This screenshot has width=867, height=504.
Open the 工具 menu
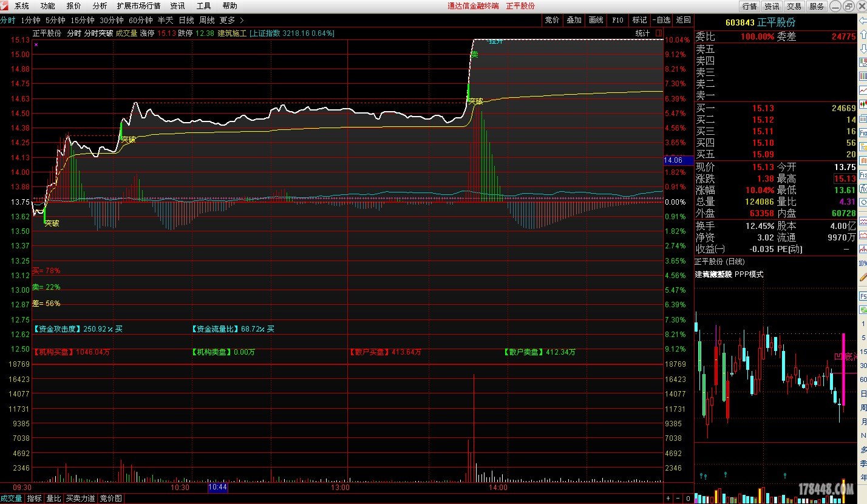tap(203, 5)
